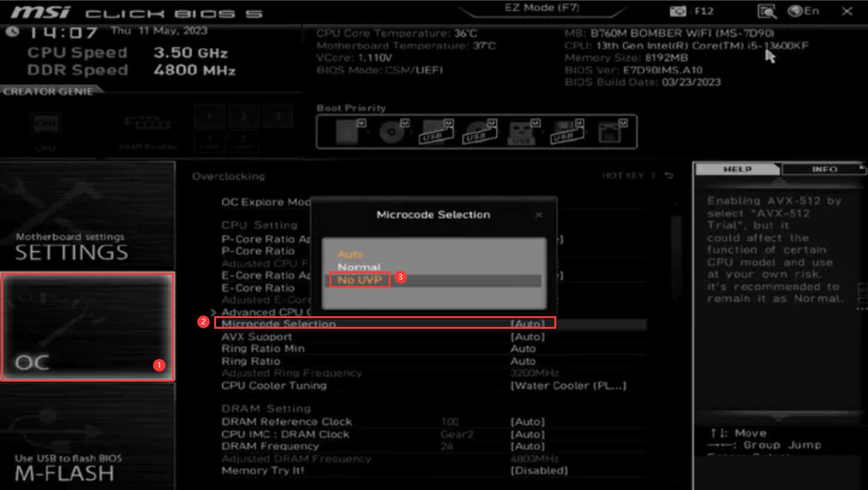Open the SETTINGS motherboard settings section
The width and height of the screenshot is (868, 490).
(87, 215)
